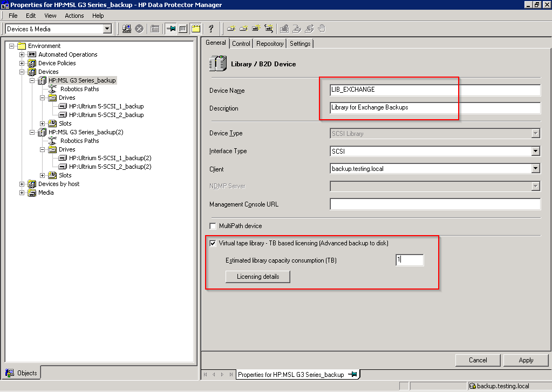Viewport: 552px width, 392px height.
Task: Switch to the Repository tab
Action: click(x=270, y=44)
